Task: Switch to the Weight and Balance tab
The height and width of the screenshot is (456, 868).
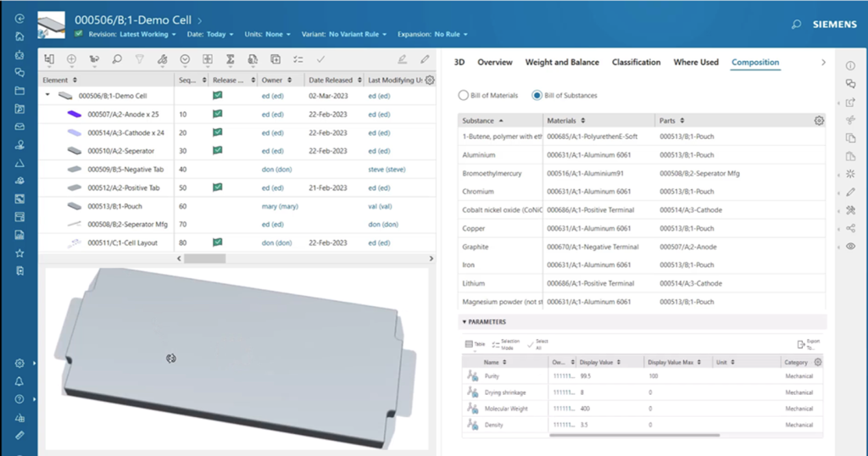Action: click(561, 63)
